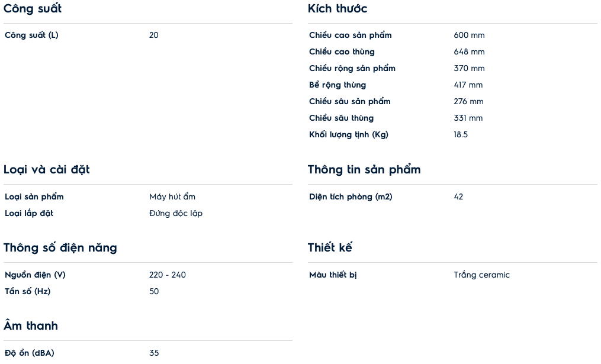Click the "Loại và cài đặt" heading

click(x=47, y=170)
